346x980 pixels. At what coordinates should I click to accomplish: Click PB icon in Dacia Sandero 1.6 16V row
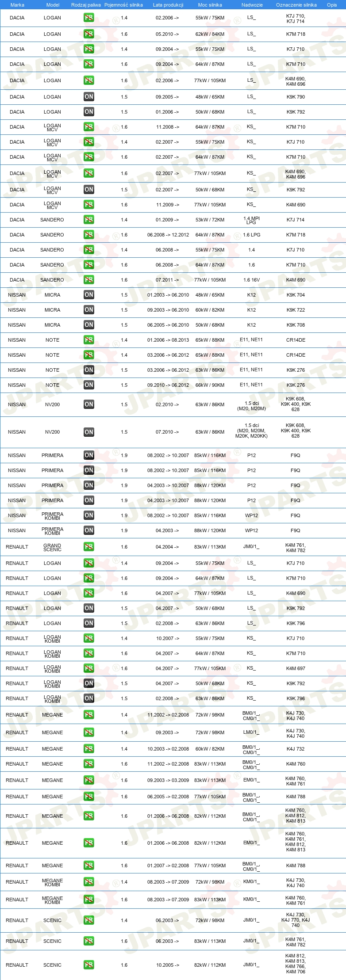point(89,280)
